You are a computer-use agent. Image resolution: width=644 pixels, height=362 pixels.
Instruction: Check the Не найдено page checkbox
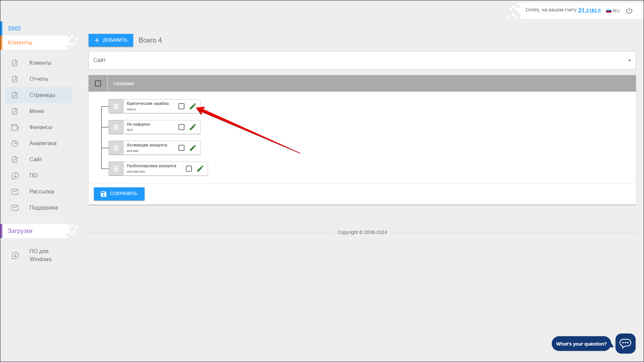[x=181, y=127]
